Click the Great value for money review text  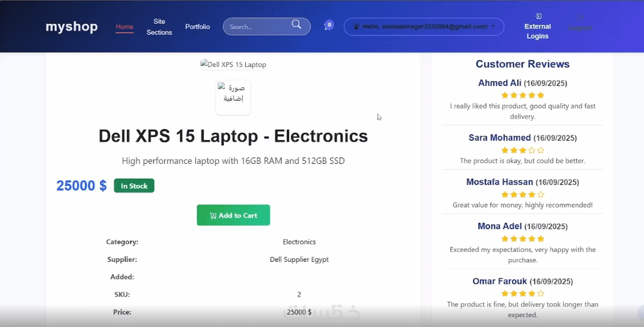tap(522, 205)
